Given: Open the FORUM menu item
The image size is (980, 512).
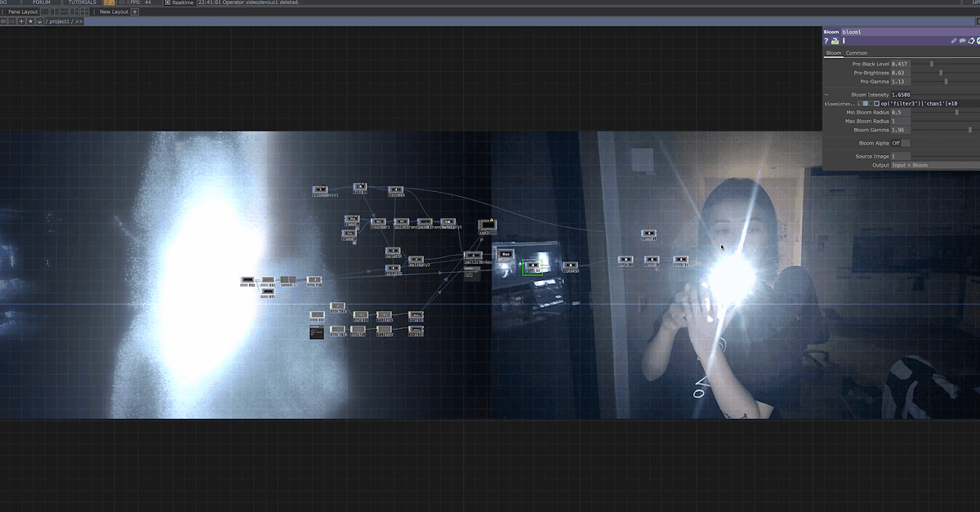Looking at the screenshot, I should point(42,2).
